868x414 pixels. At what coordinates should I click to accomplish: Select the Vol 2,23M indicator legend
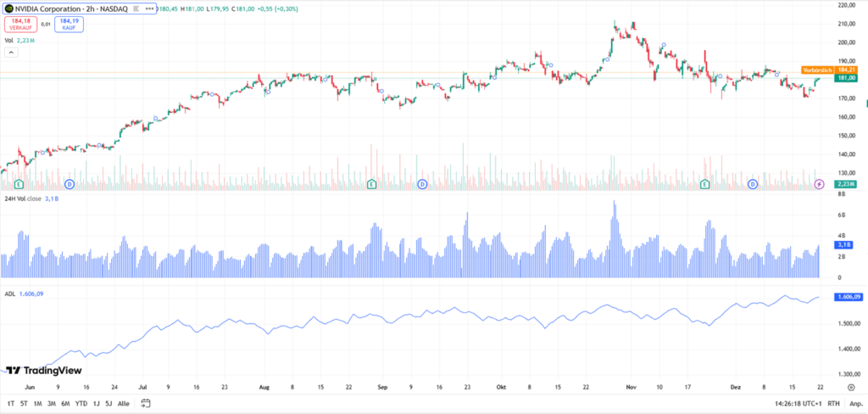click(20, 41)
